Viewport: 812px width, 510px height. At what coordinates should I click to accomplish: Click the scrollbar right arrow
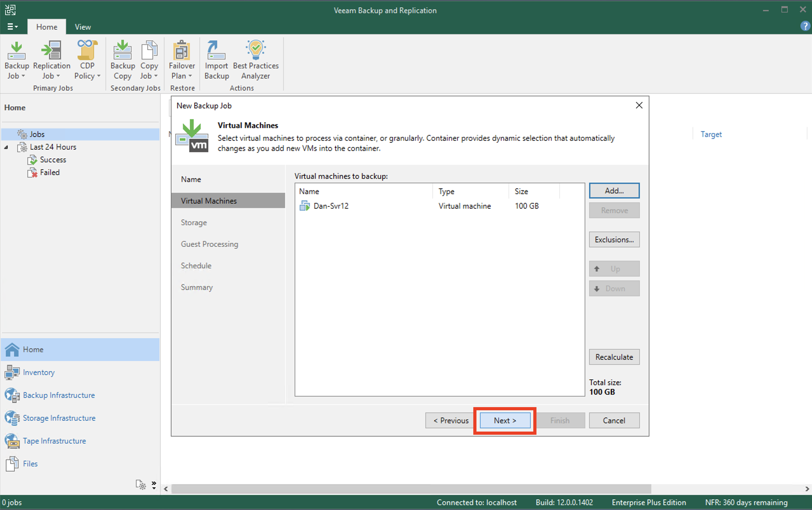click(807, 489)
